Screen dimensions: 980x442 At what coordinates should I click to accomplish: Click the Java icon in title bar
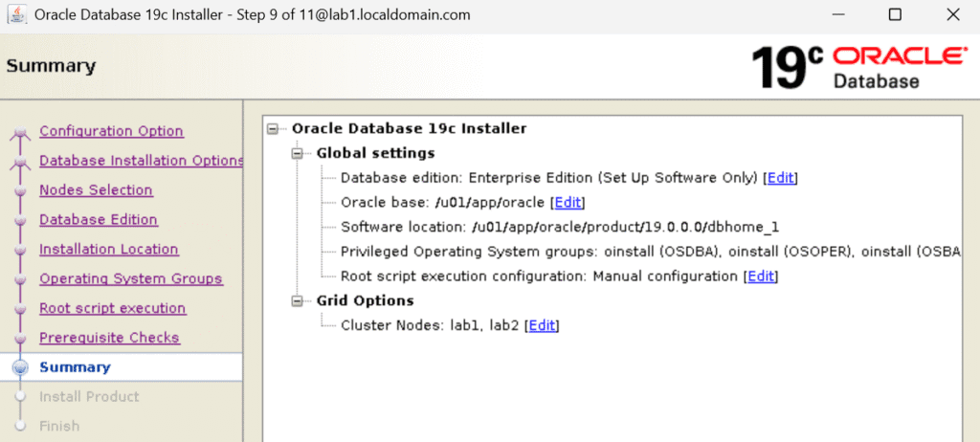coord(17,14)
